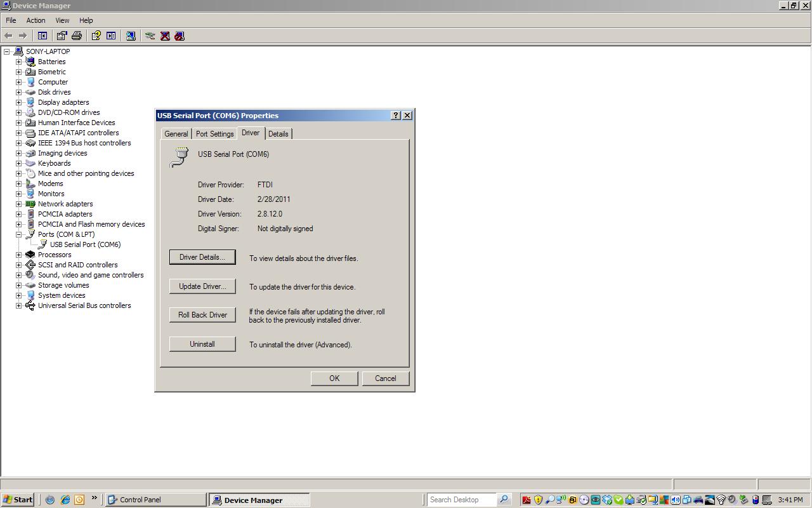Click the Back arrow in the toolbar
812x508 pixels.
[8, 36]
